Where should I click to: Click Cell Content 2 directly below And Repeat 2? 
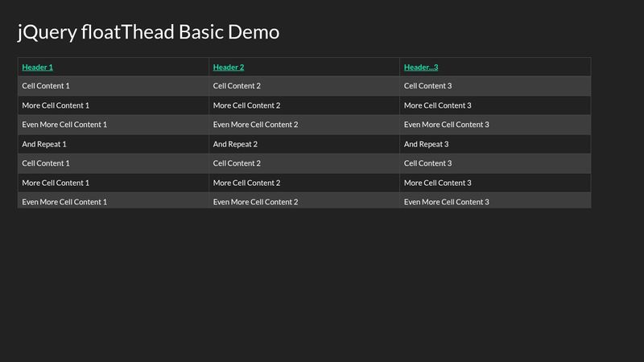tap(237, 163)
